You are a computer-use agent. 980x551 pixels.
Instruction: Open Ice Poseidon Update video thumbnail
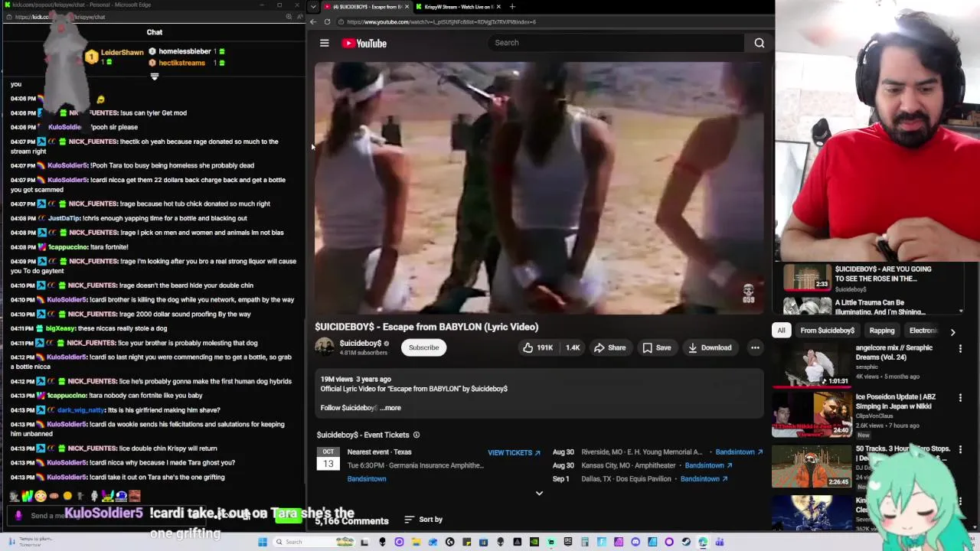pyautogui.click(x=812, y=415)
